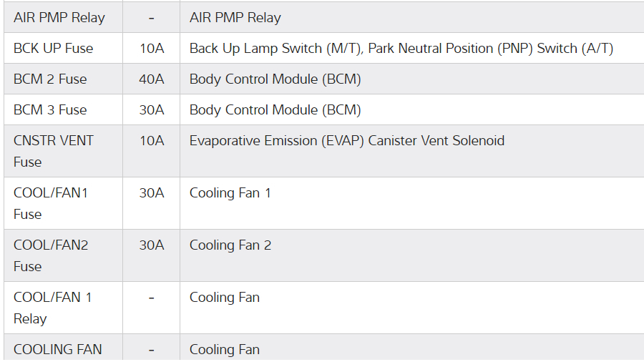Click the BCK UP Fuse name cell
The image size is (644, 362).
coord(53,49)
